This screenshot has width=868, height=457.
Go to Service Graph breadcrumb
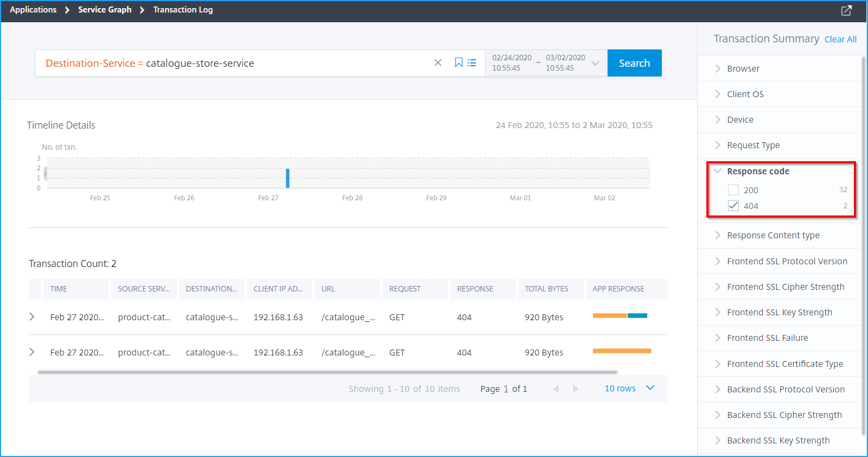click(105, 10)
